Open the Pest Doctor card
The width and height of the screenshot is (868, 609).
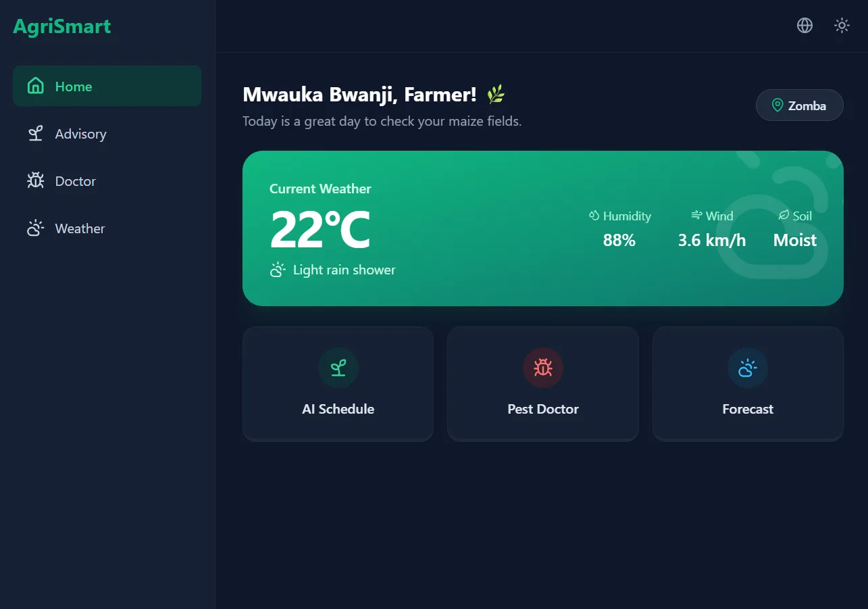pyautogui.click(x=543, y=383)
